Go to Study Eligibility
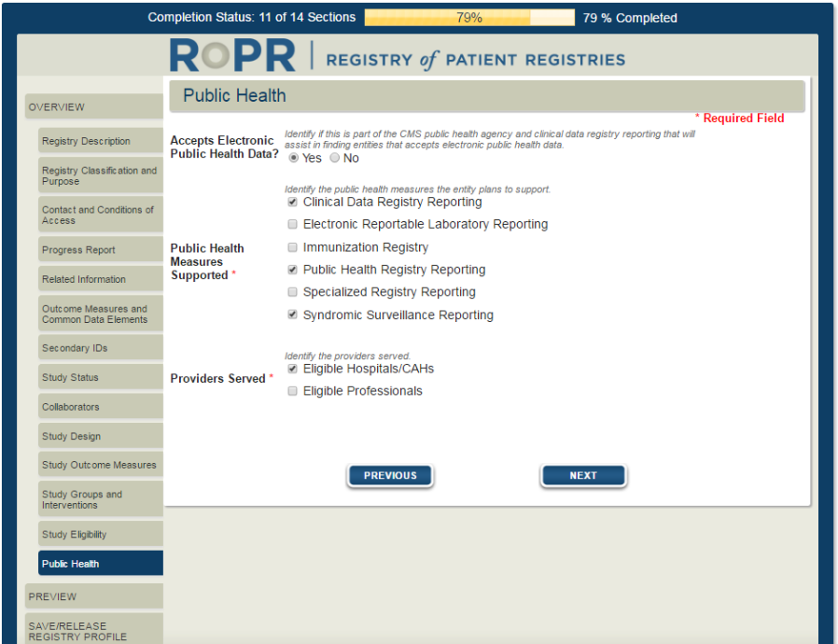 (x=101, y=535)
